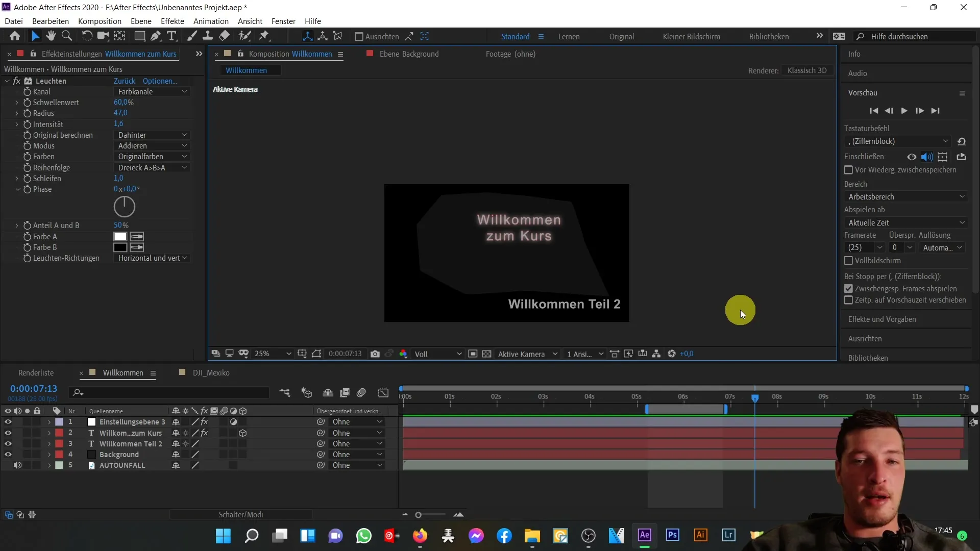
Task: Select the Hand tool
Action: [x=51, y=36]
